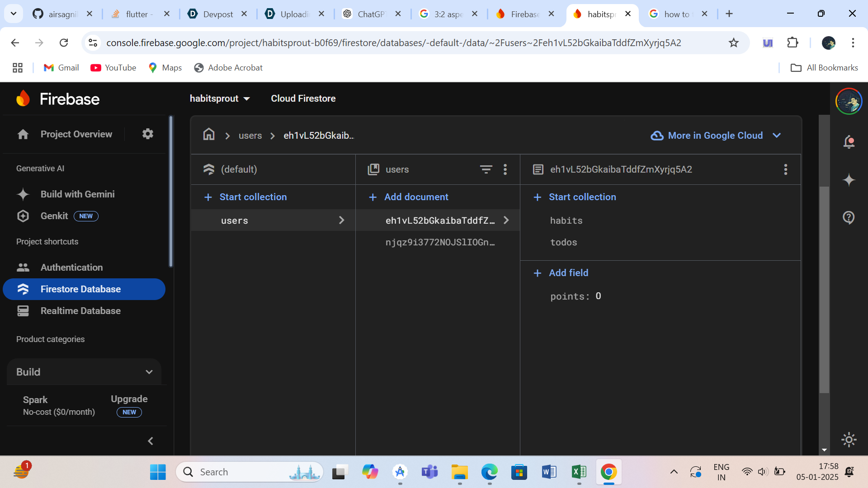Select the habits subcollection
Image resolution: width=868 pixels, height=488 pixels.
coord(566,221)
